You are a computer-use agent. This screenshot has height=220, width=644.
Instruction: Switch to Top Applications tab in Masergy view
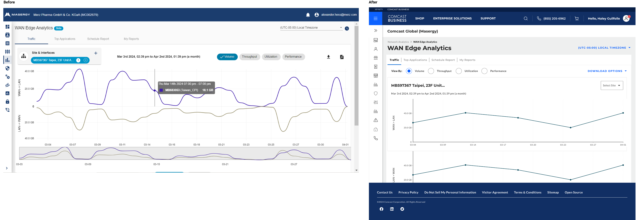(65, 39)
